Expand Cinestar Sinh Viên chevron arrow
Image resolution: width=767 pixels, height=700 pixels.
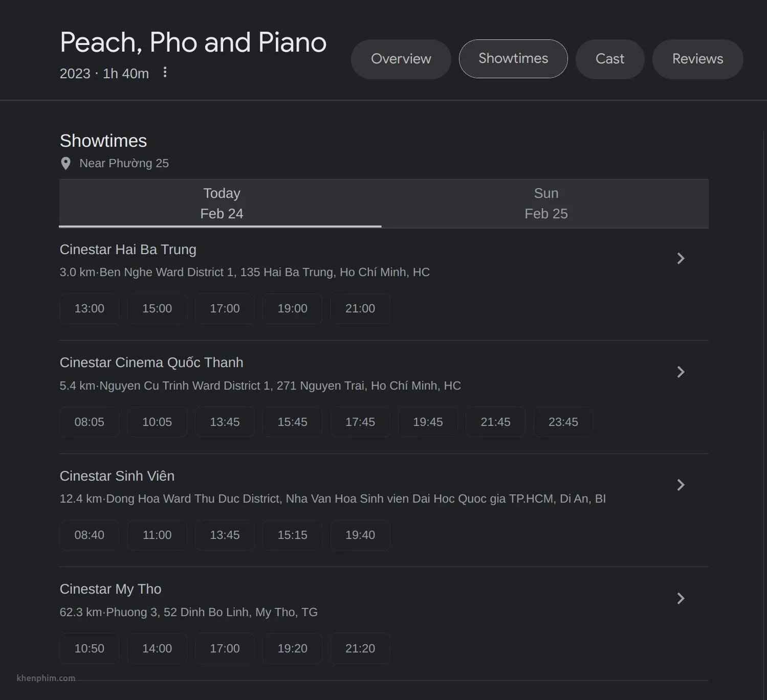coord(681,485)
